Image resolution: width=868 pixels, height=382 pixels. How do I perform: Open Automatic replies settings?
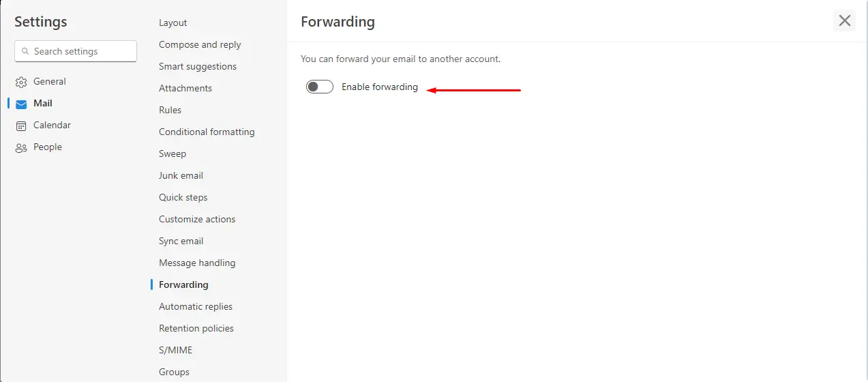point(196,306)
